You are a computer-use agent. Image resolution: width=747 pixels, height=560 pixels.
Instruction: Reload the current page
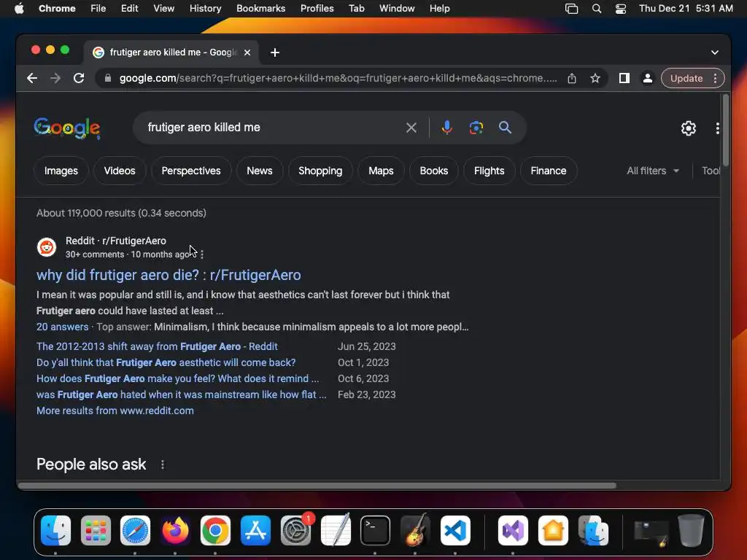[x=79, y=78]
